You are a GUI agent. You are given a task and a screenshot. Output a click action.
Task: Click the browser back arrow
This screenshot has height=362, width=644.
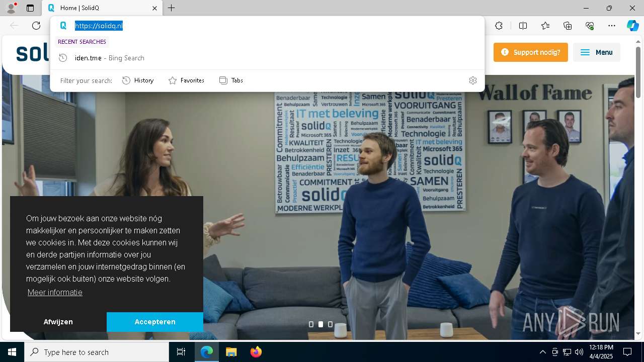[14, 26]
